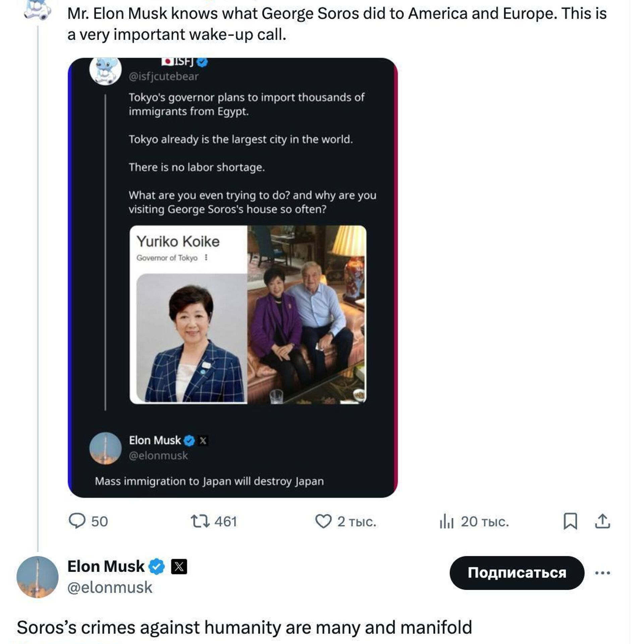644x644 pixels.
Task: Click the reply comment icon showing 50
Action: [77, 521]
